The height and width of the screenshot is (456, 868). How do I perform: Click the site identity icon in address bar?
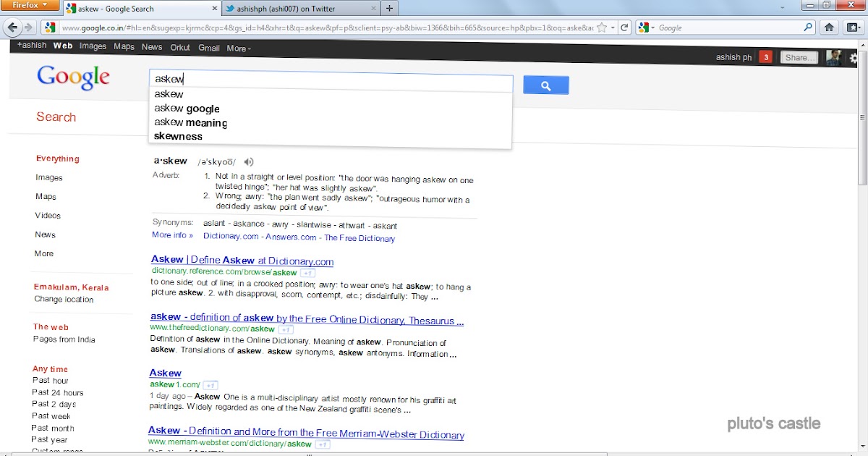pos(49,28)
